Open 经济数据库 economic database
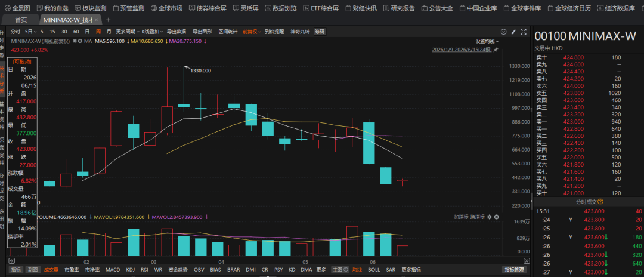This screenshot has height=277, width=644. coord(615,8)
